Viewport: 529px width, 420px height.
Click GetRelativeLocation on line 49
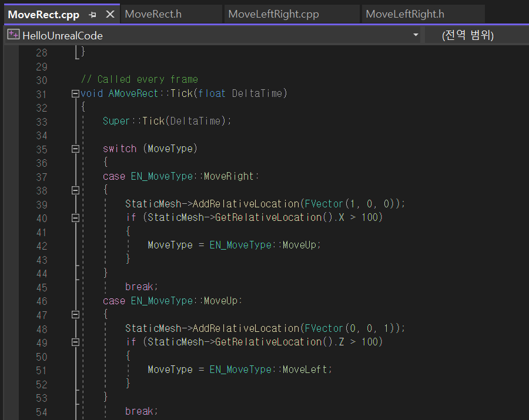269,342
